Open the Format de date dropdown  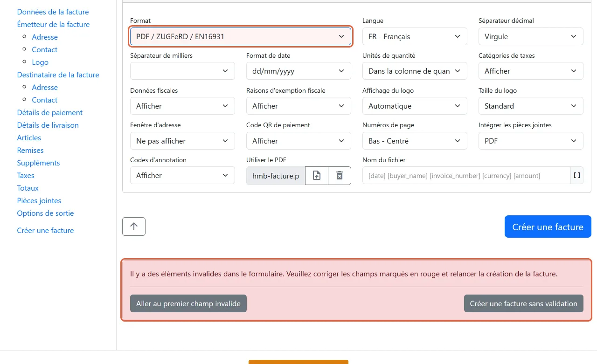pos(298,71)
